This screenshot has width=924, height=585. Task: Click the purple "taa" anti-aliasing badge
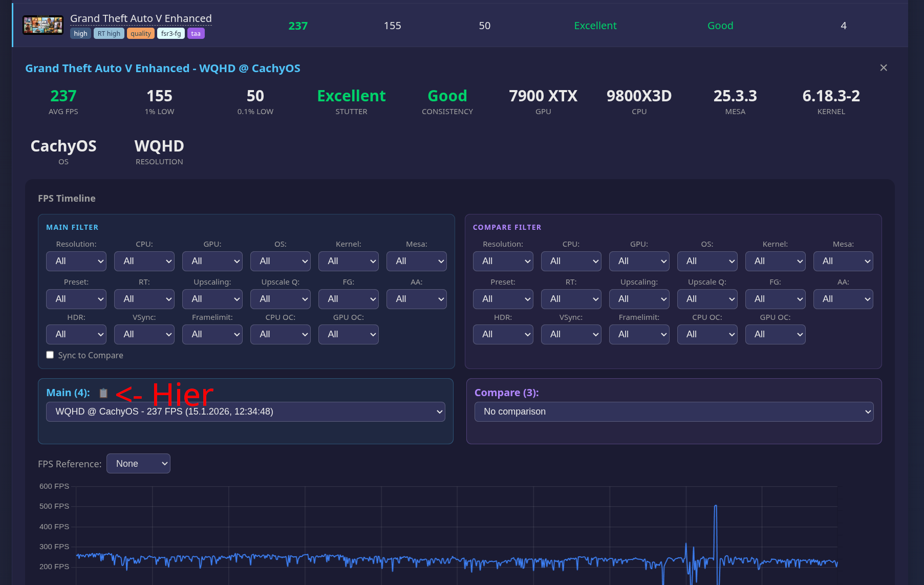pos(196,33)
